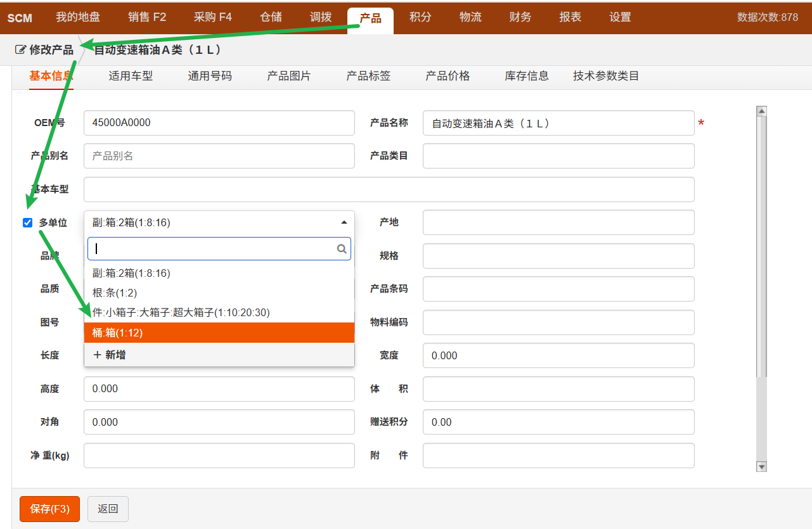This screenshot has width=812, height=529.
Task: Click the scrollbar down arrow
Action: [762, 466]
